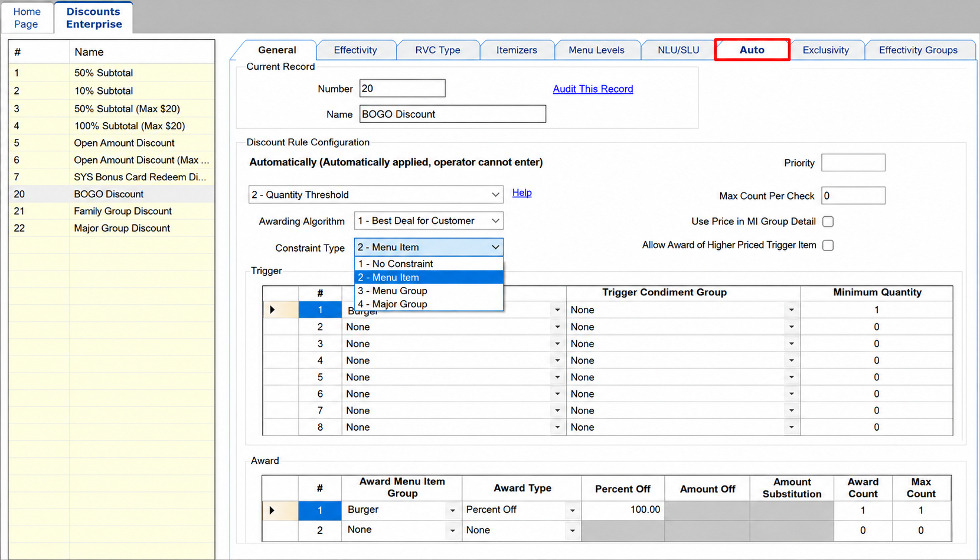Viewport: 980px width, 560px height.
Task: Select the Open Amount Discount record
Action: (x=112, y=143)
